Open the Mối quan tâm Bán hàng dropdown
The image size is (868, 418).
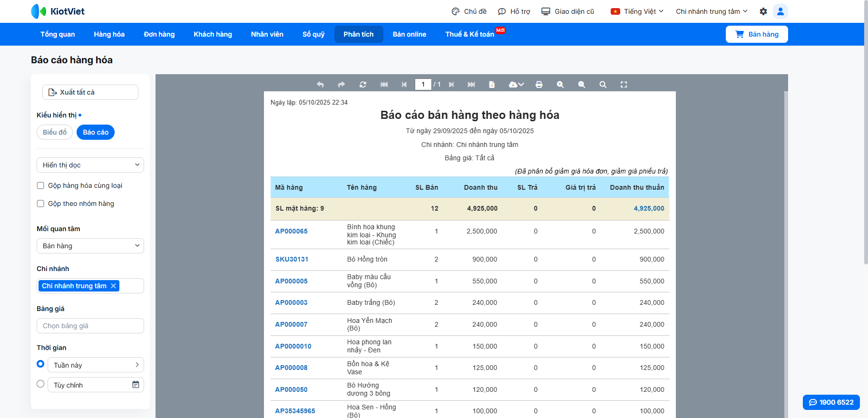90,246
